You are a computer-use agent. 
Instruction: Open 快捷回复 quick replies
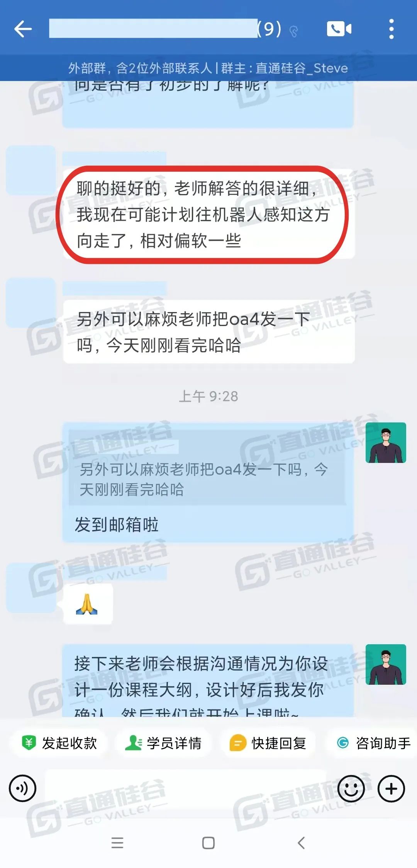[x=268, y=743]
